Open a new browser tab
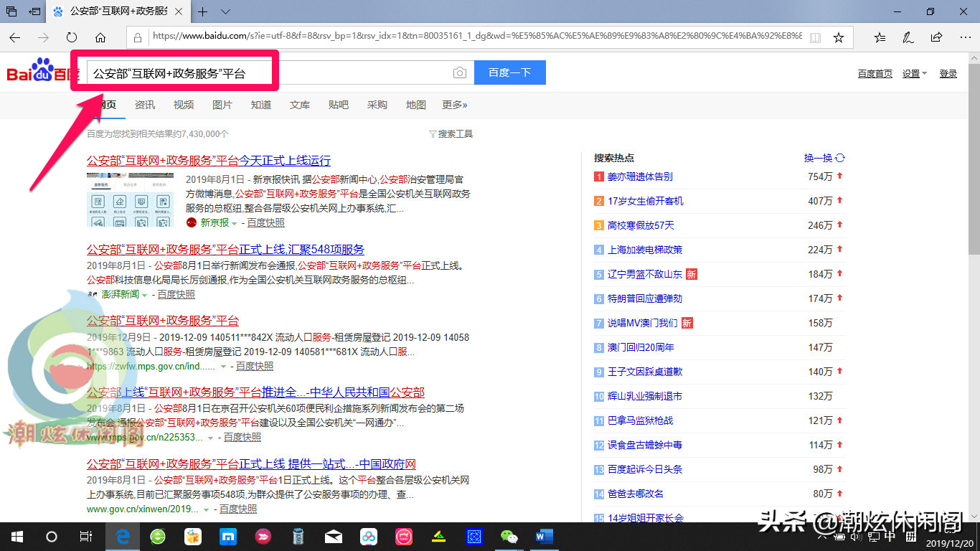 click(x=203, y=12)
